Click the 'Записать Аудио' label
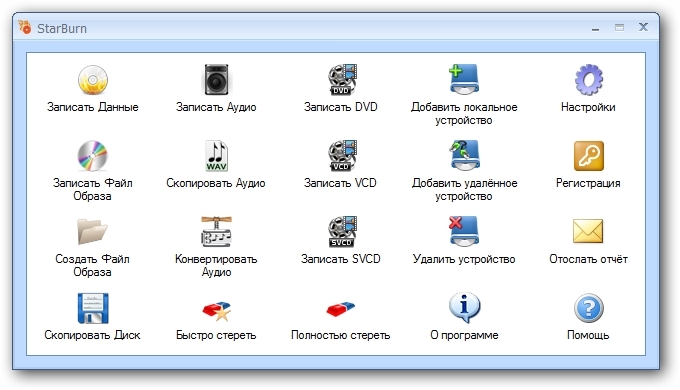The image size is (680, 390). [216, 107]
